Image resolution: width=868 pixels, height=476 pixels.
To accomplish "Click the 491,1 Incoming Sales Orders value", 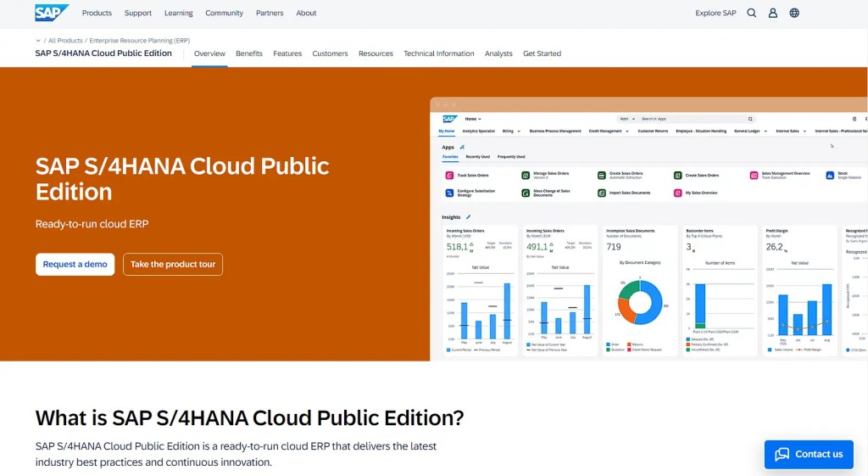I will click(537, 247).
